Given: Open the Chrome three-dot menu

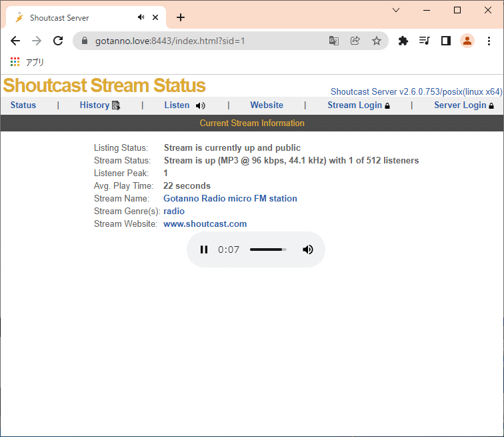Looking at the screenshot, I should [489, 41].
